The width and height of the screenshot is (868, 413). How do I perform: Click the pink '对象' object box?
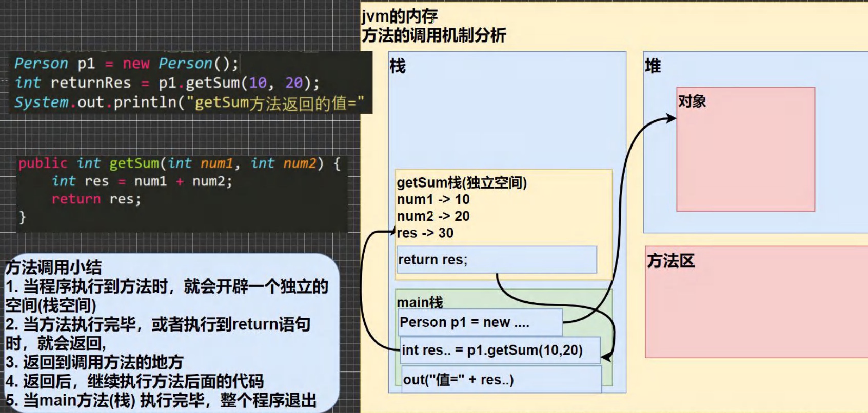(x=746, y=149)
